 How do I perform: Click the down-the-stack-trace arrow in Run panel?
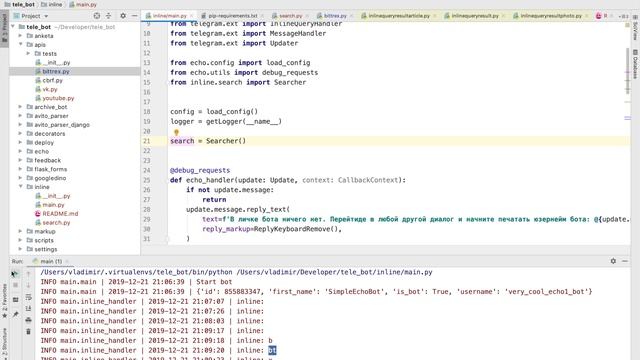point(28,285)
